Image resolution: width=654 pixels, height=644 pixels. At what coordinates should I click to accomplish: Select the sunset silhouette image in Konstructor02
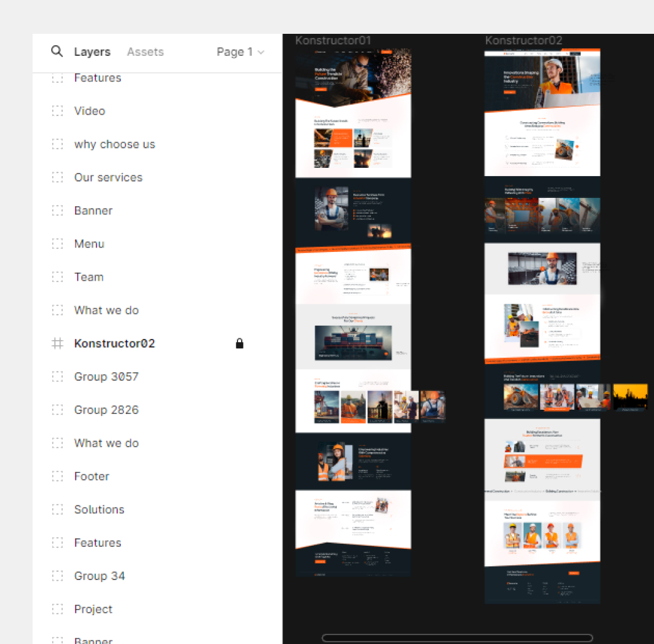pos(630,397)
